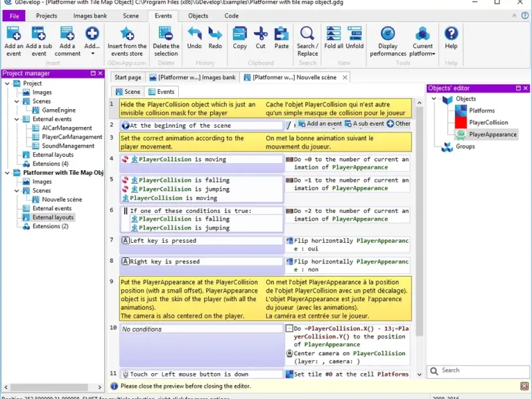The width and height of the screenshot is (532, 399).
Task: Click the Undo arrow icon
Action: 194,34
